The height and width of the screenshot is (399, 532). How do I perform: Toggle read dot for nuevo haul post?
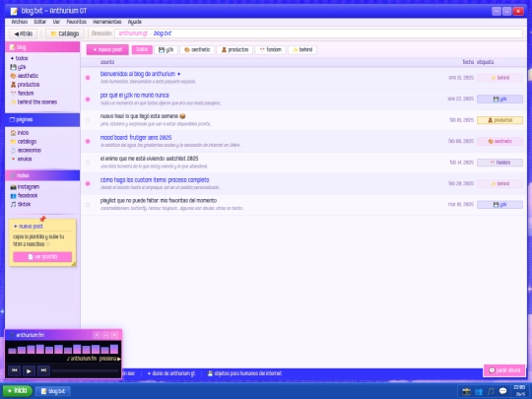pos(88,120)
